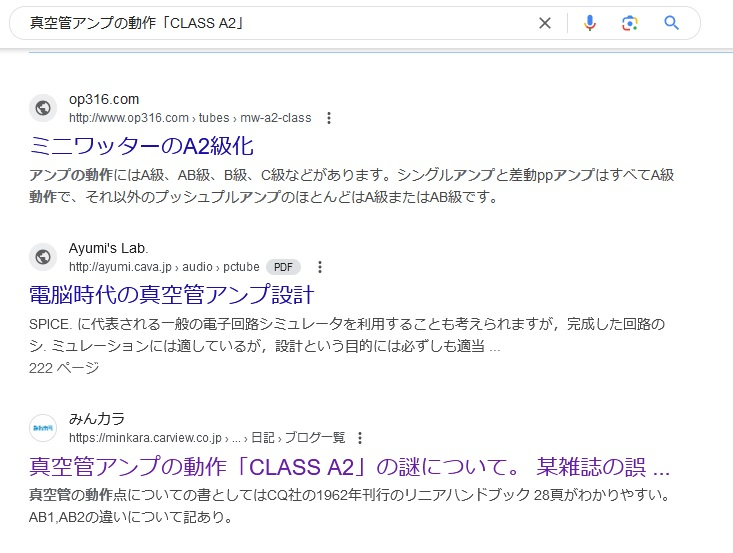Click the Ayumi's Lab. site name

tap(108, 248)
